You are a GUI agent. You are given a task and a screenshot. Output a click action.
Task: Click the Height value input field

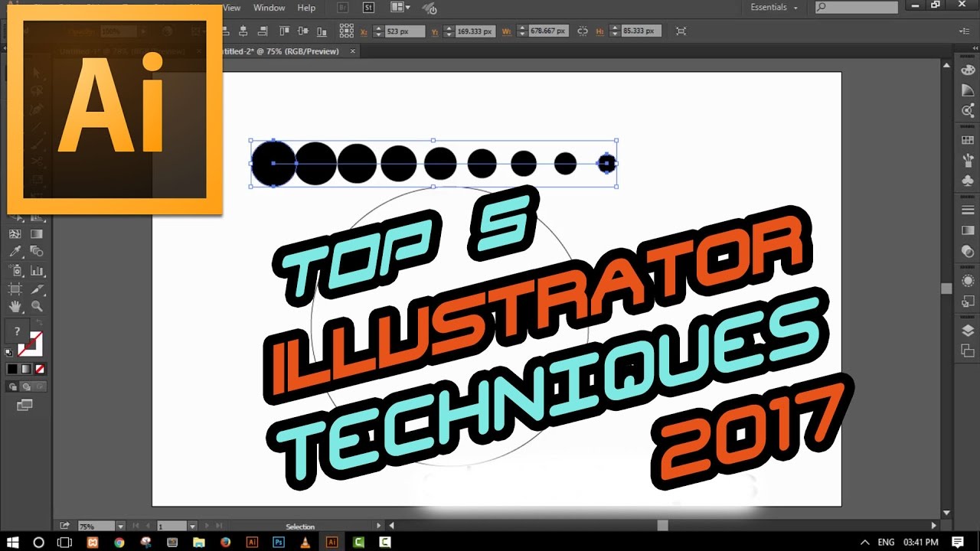tap(641, 31)
